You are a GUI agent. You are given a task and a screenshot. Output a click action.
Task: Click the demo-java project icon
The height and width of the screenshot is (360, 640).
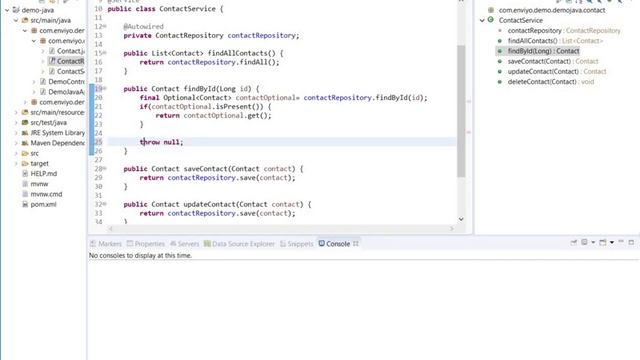tap(16, 10)
